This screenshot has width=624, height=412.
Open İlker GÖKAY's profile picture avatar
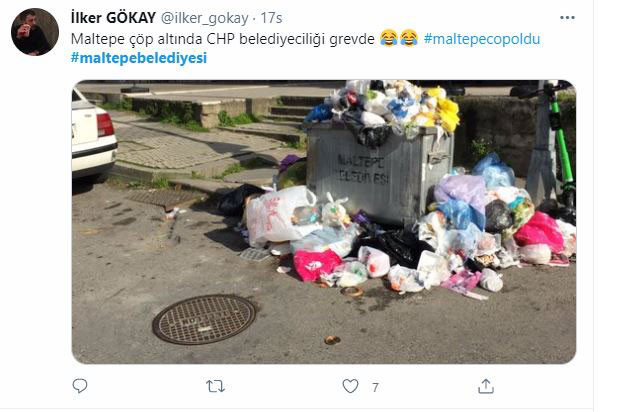tap(35, 32)
